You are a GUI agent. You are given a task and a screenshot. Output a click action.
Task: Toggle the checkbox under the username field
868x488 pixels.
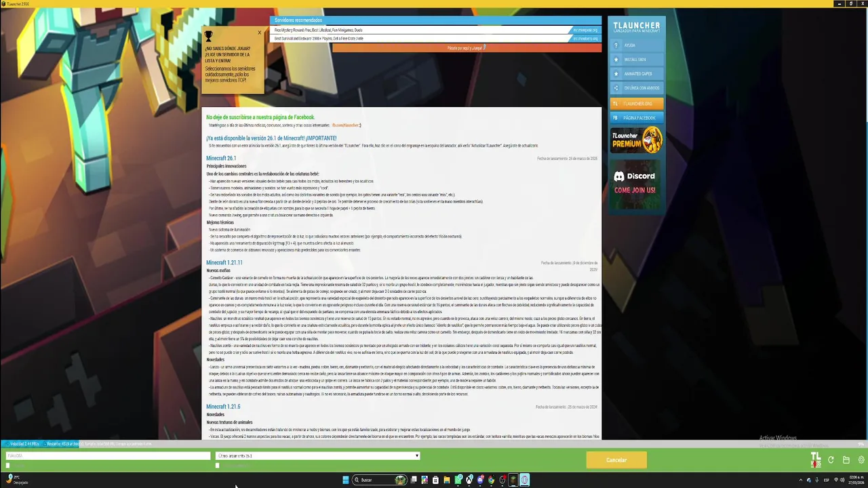(x=8, y=466)
